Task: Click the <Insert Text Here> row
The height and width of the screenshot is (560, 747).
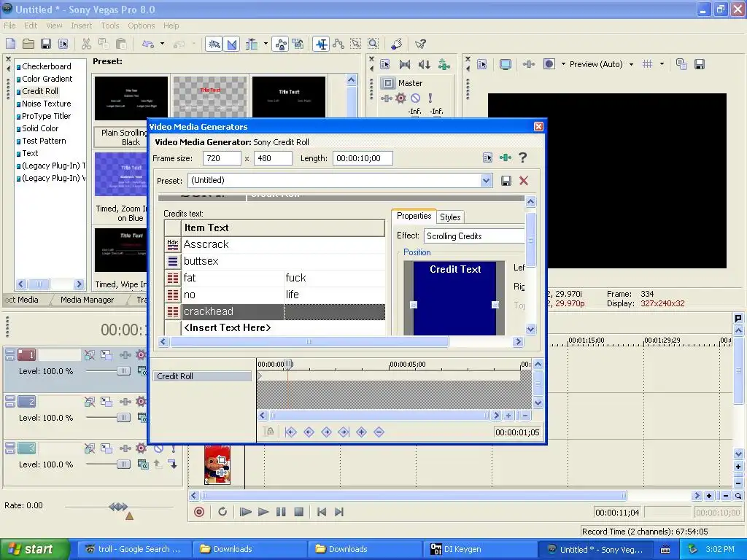Action: pyautogui.click(x=284, y=327)
